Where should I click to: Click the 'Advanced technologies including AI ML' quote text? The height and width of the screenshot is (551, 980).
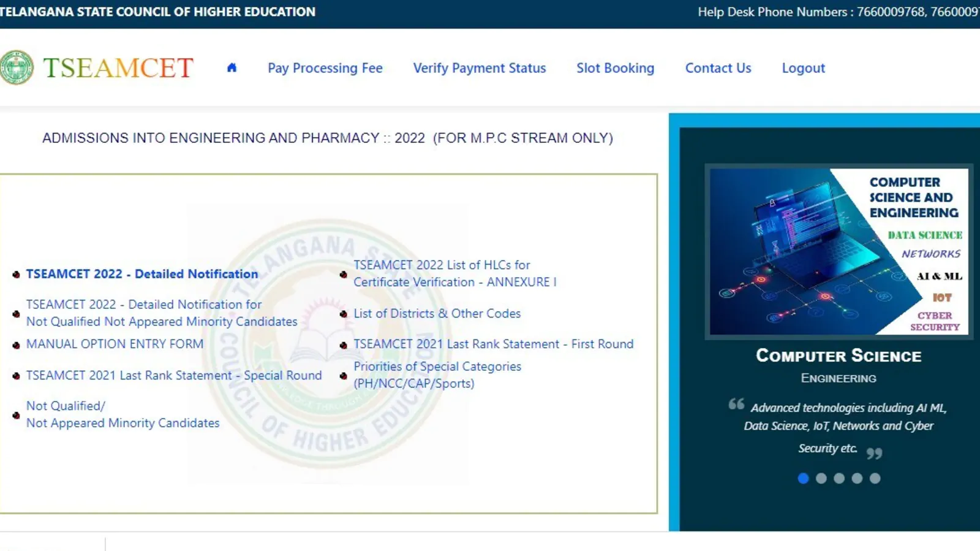point(839,428)
